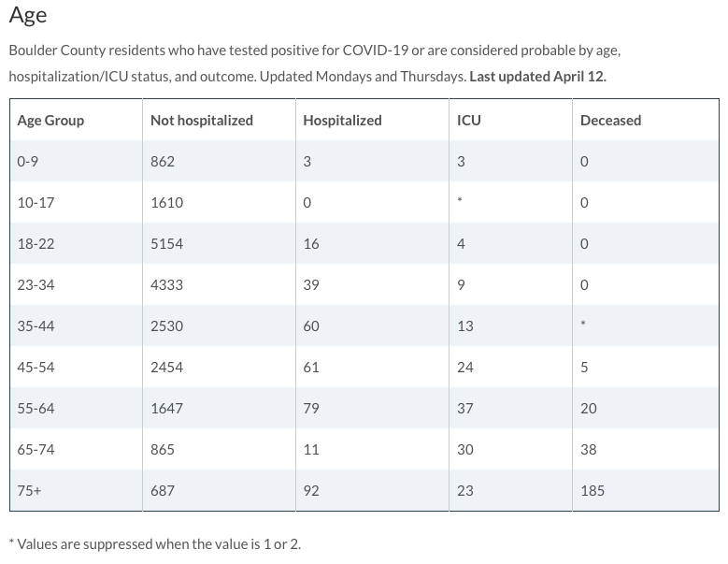Click the Age section heading
The image size is (728, 564).
(x=28, y=16)
